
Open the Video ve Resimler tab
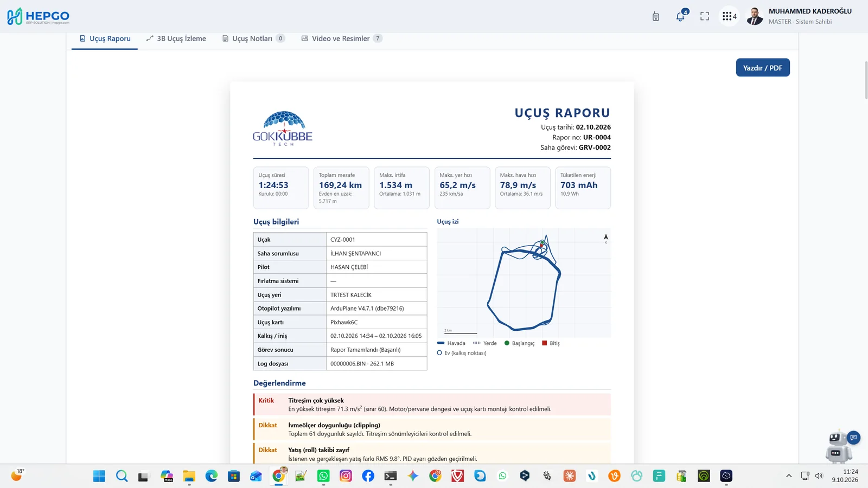pos(342,38)
